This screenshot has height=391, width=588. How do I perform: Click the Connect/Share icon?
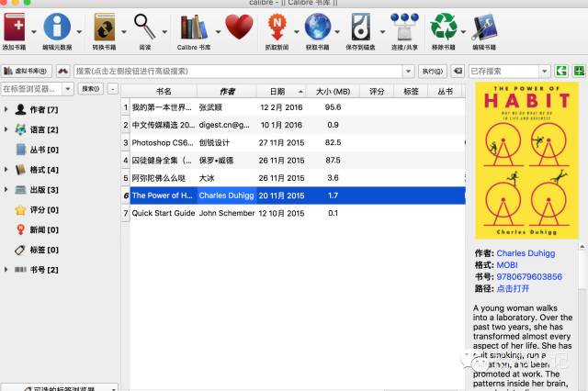click(404, 27)
